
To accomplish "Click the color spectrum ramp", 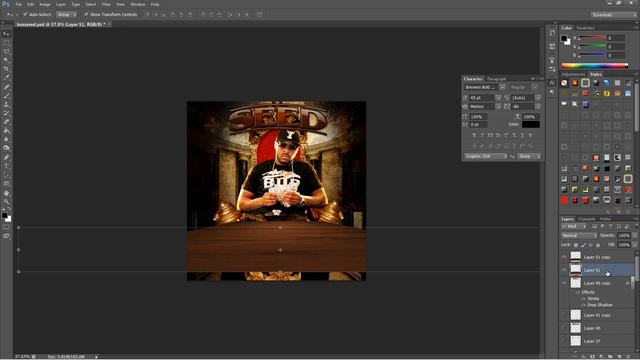I will click(595, 65).
